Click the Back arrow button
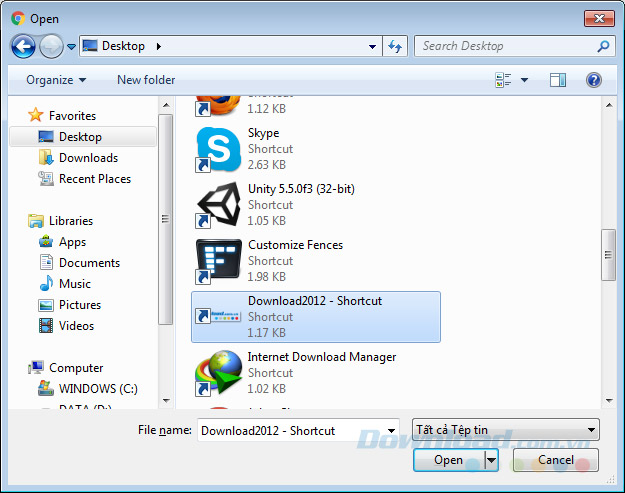This screenshot has height=493, width=625. coord(24,46)
